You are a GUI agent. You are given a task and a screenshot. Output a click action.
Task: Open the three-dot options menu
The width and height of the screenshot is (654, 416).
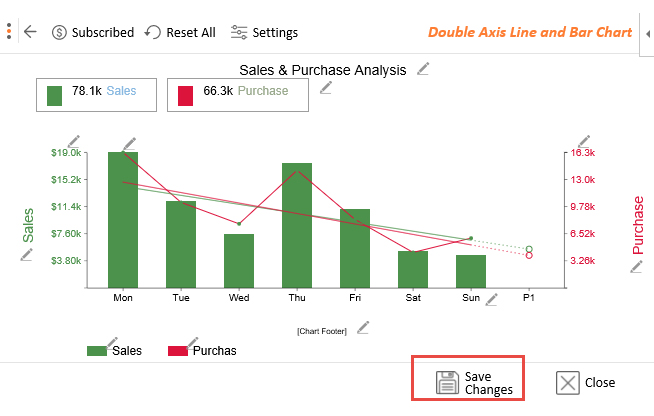[x=9, y=32]
